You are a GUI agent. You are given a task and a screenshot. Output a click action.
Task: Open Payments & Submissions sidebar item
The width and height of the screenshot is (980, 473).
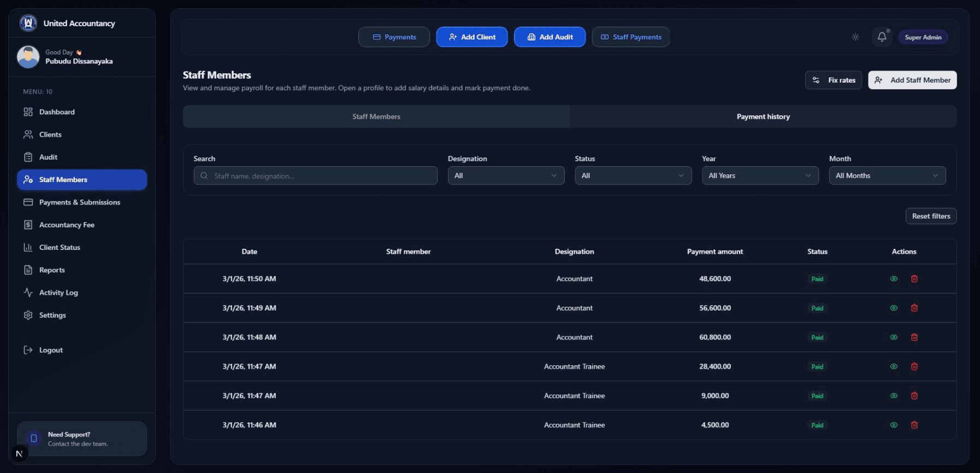pos(82,202)
